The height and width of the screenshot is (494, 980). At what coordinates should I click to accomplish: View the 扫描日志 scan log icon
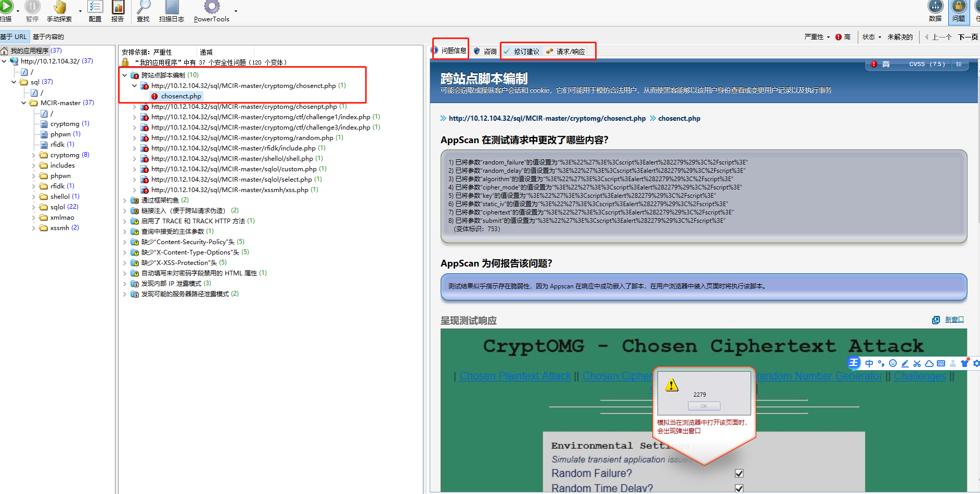(x=172, y=7)
